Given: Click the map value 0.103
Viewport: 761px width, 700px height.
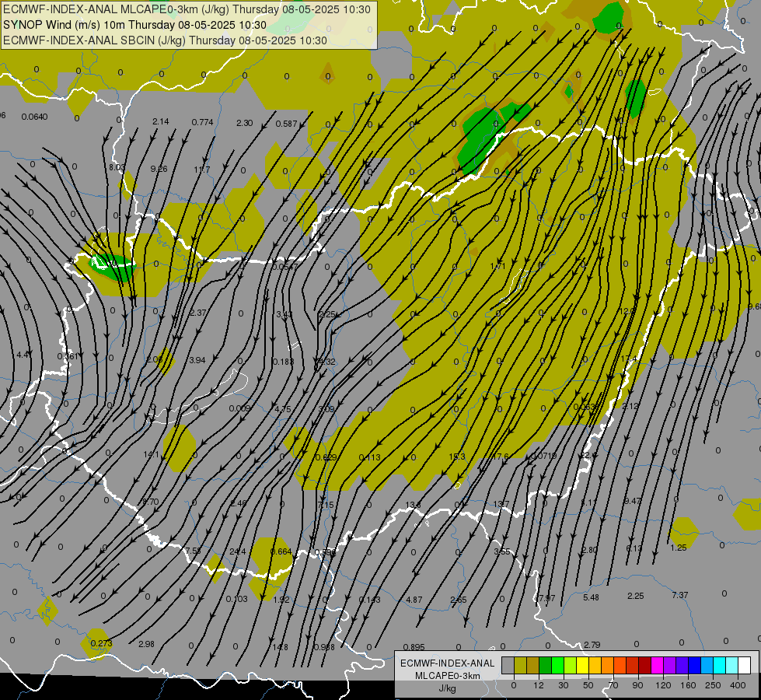Looking at the screenshot, I should (237, 599).
